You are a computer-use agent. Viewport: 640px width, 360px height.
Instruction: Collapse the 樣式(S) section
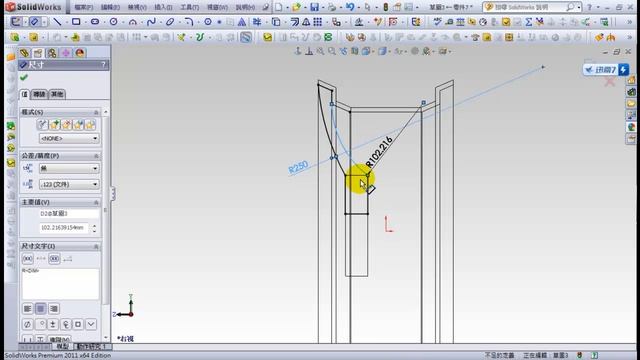tap(96, 112)
